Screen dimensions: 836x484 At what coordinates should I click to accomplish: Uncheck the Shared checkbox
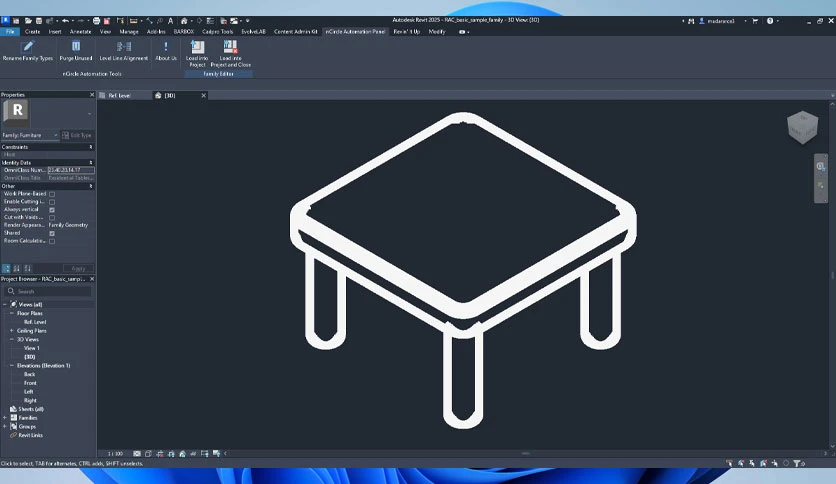[x=52, y=233]
